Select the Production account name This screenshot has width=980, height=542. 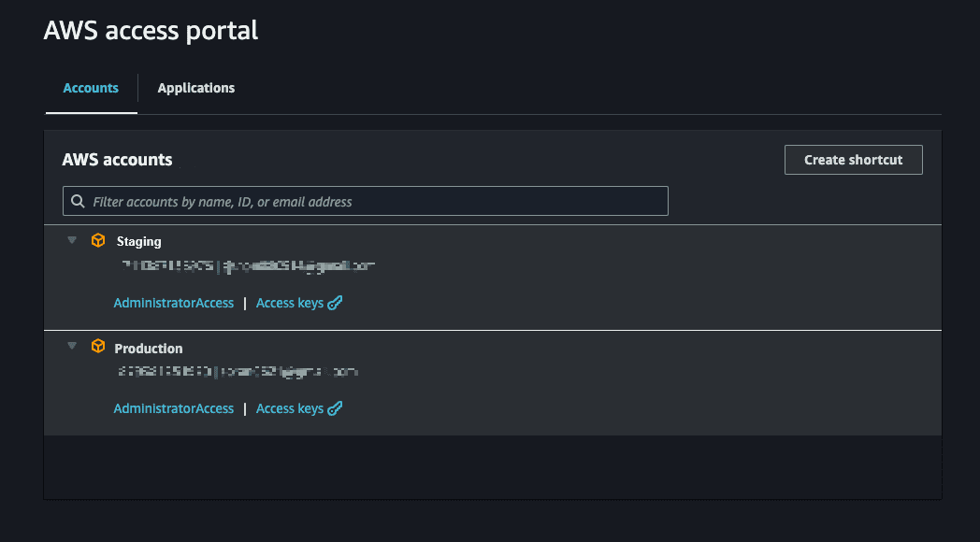point(149,349)
